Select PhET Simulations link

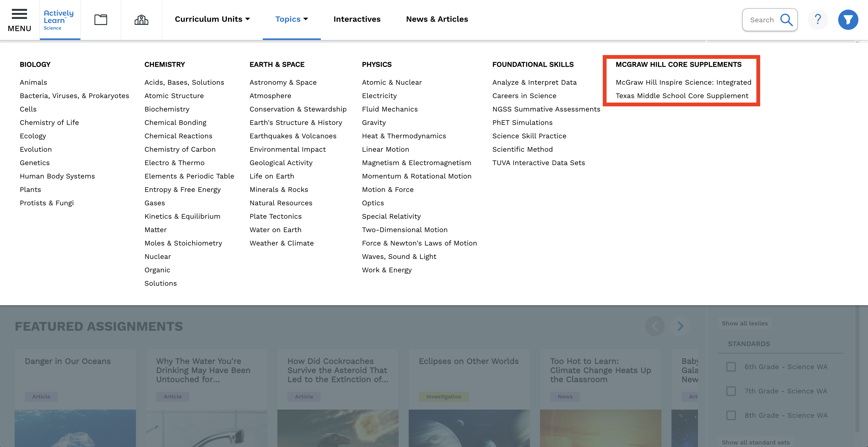coord(522,123)
